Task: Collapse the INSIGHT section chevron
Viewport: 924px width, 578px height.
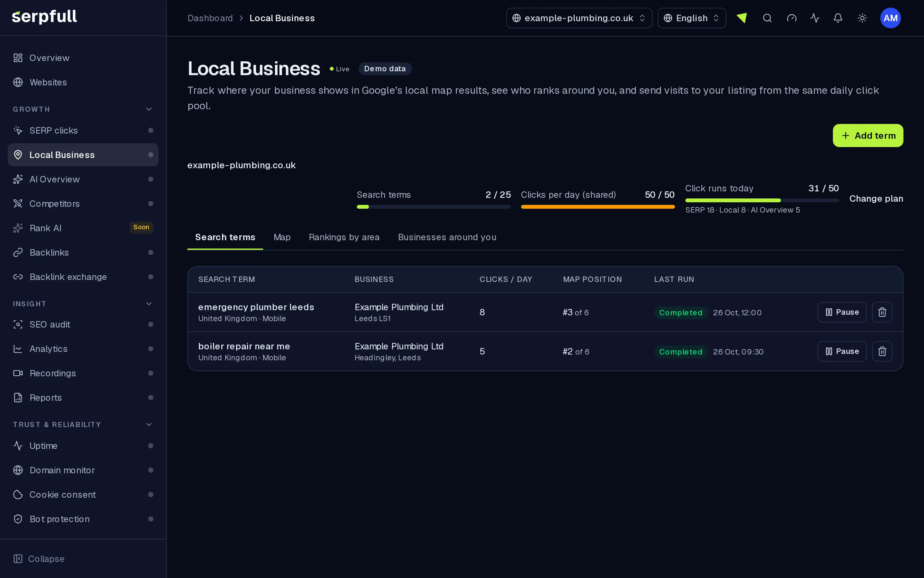Action: (149, 304)
